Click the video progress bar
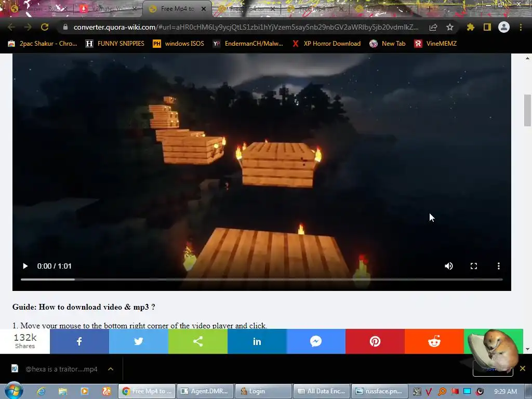The image size is (532, 399). pyautogui.click(x=261, y=280)
